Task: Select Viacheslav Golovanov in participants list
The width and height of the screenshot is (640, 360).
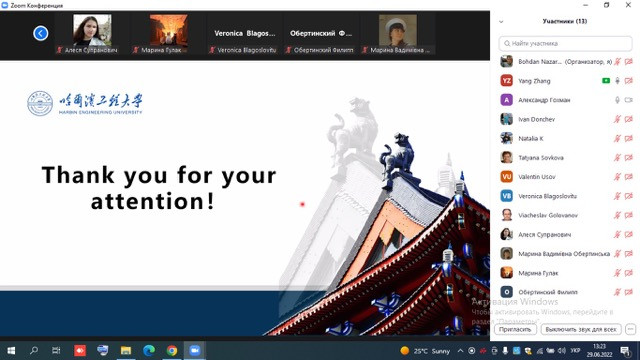Action: coord(565,215)
